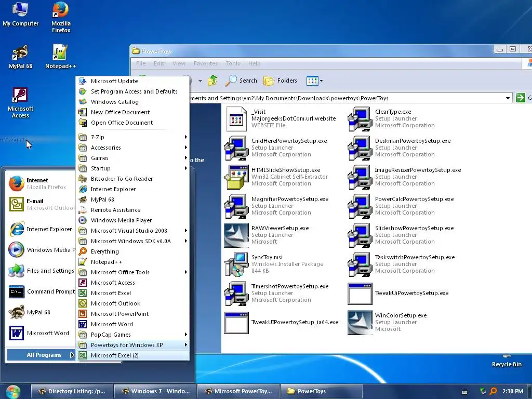
Task: Open Set Program Access and Defaults
Action: click(132, 91)
